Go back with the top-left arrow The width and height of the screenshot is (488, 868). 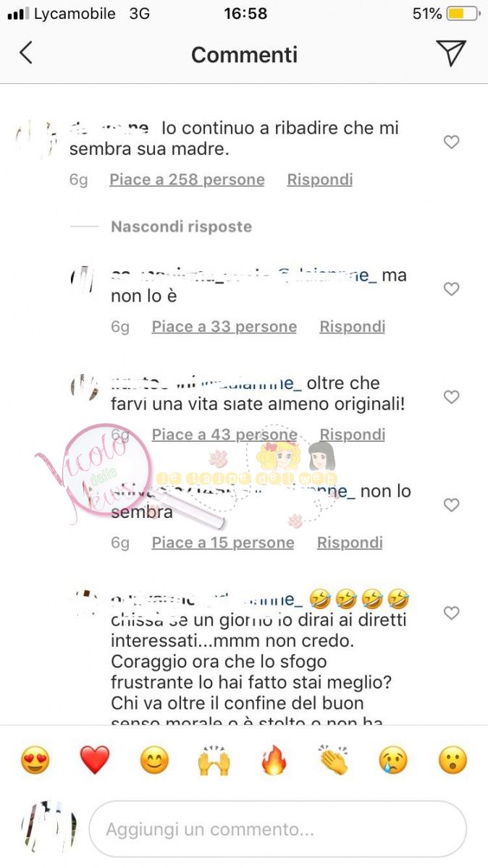(26, 54)
